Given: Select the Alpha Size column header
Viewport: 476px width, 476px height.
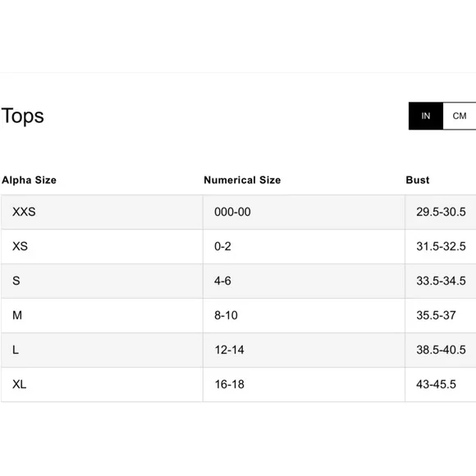Looking at the screenshot, I should pyautogui.click(x=30, y=180).
